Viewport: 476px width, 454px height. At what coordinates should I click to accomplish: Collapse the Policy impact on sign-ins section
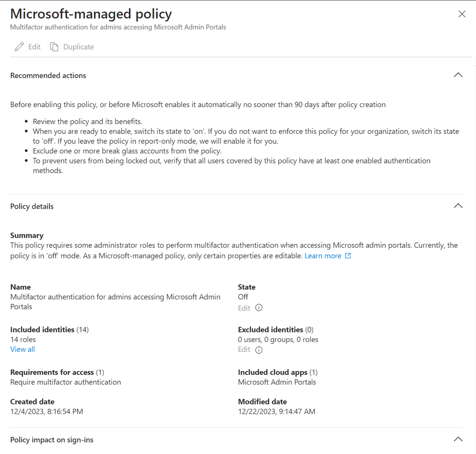[x=458, y=439]
